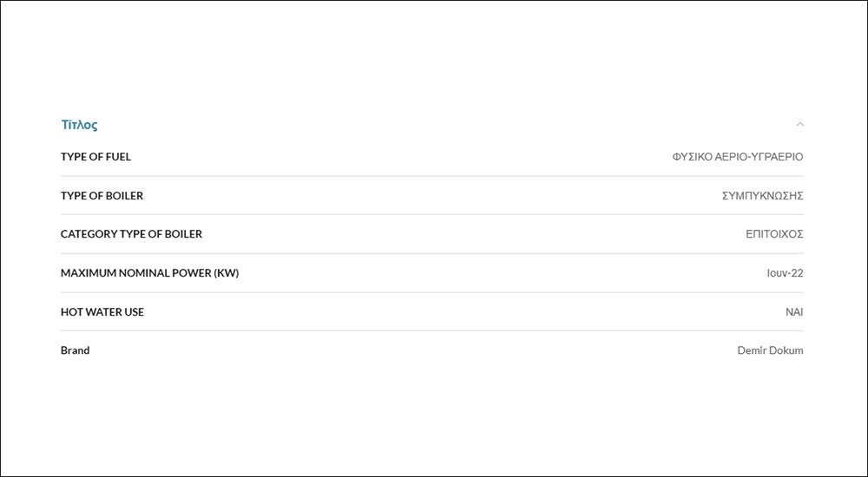Viewport: 868px width, 477px height.
Task: Click the Demir Dokum brand value
Action: coord(770,350)
